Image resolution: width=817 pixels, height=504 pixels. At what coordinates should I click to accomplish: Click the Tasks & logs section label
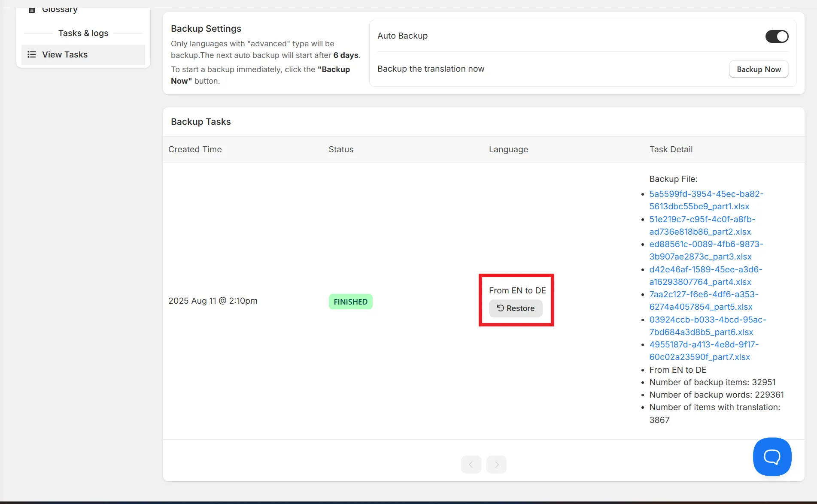point(83,33)
